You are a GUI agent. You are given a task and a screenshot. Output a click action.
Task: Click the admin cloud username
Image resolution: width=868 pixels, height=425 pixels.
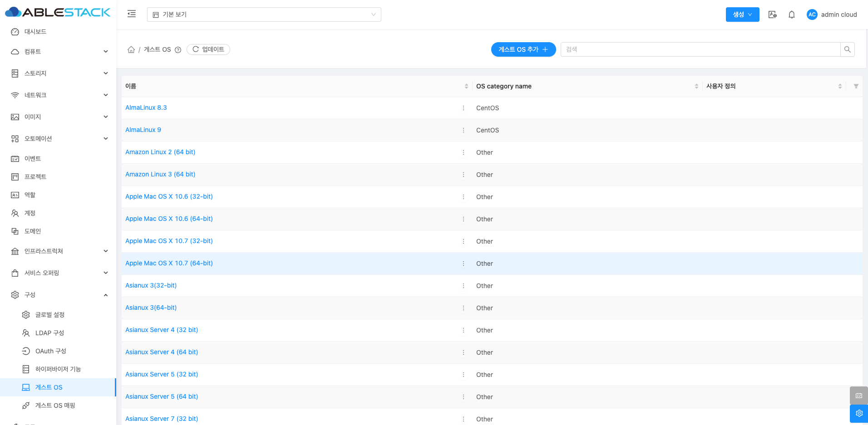(x=839, y=15)
